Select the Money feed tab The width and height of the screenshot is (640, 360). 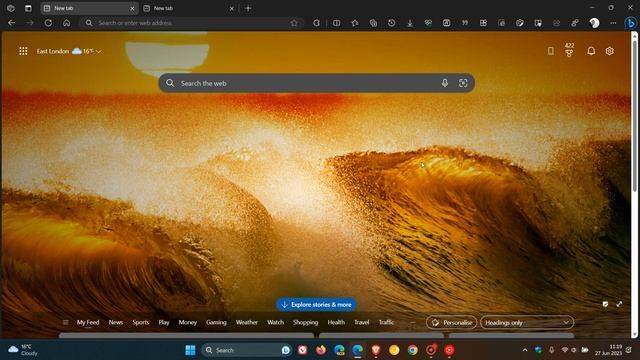187,322
